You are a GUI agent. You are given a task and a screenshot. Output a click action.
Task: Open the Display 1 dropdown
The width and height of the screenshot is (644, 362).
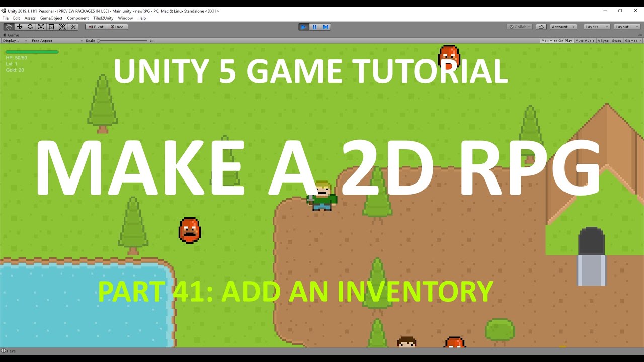point(15,41)
